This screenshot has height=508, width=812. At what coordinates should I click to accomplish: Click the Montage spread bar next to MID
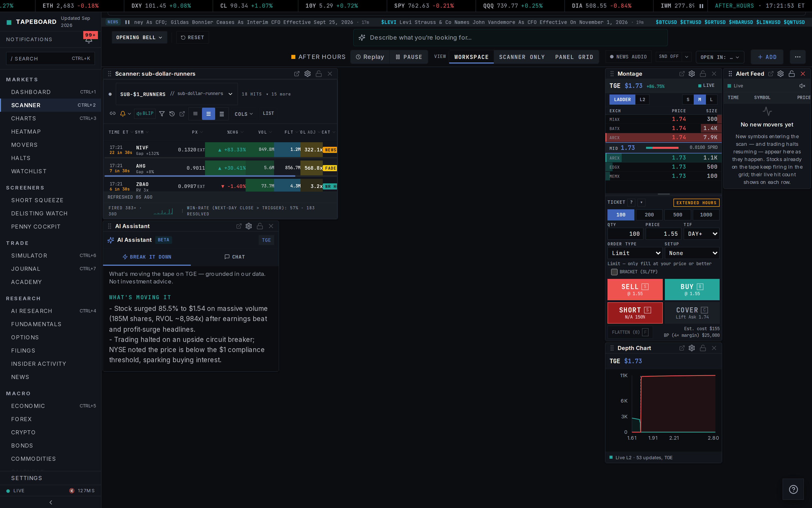pos(662,148)
